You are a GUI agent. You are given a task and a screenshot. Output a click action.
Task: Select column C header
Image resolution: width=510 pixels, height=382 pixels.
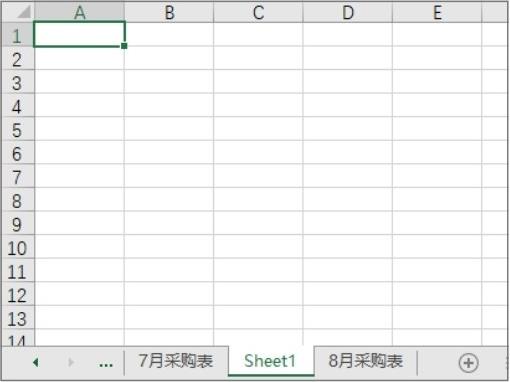pos(258,12)
